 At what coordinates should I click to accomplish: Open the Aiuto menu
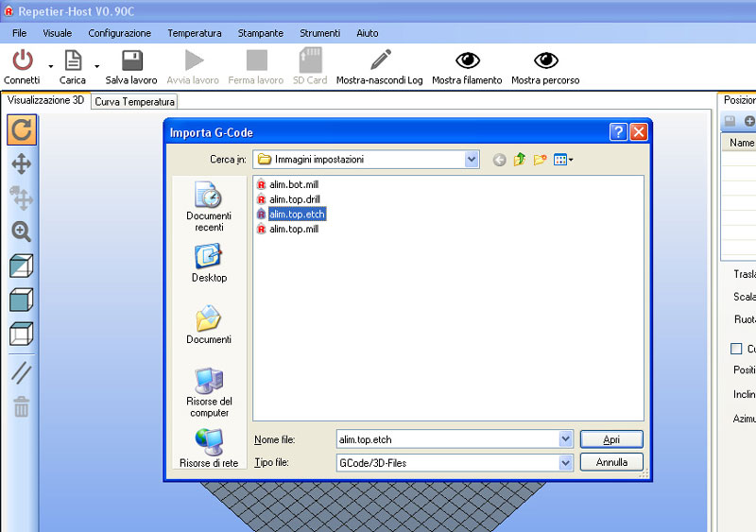point(368,33)
